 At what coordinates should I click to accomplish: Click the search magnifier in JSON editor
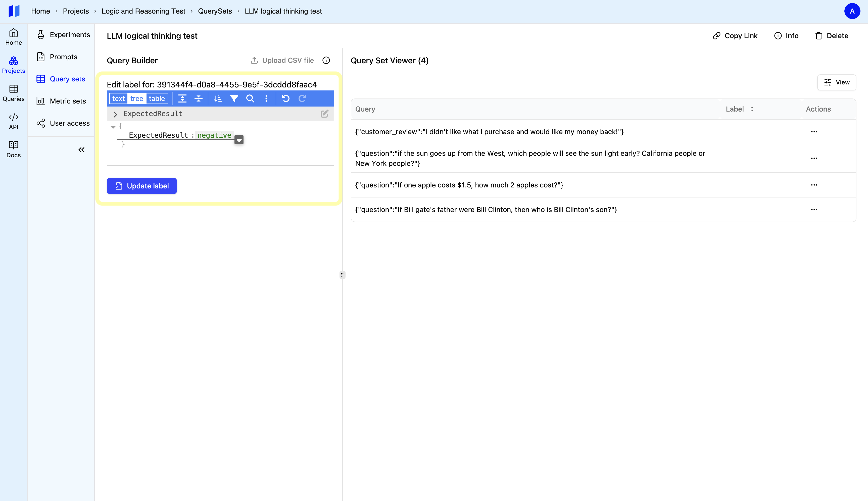250,99
